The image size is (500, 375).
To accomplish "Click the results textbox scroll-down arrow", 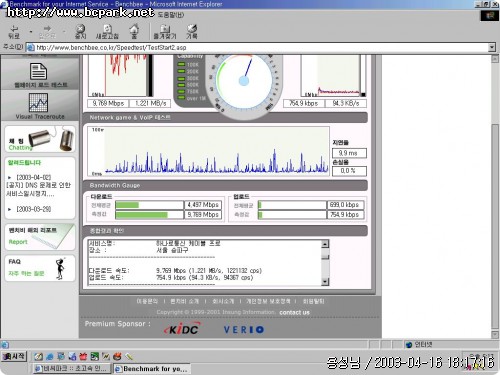I will tap(325, 282).
